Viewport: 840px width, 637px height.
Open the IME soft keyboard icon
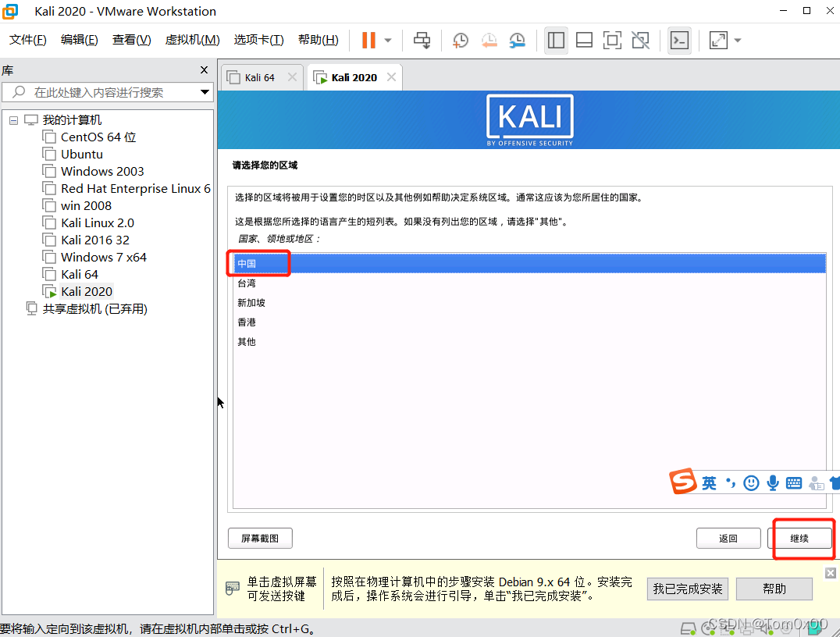(794, 483)
